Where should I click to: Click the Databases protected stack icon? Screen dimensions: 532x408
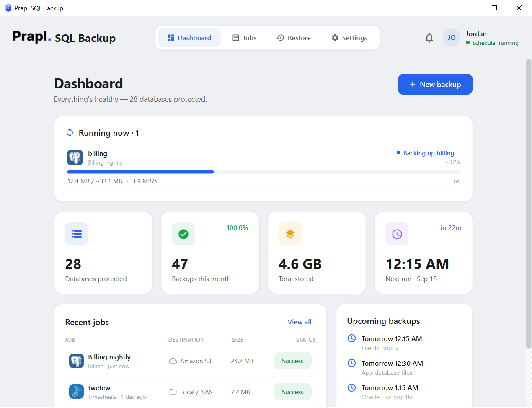(77, 234)
